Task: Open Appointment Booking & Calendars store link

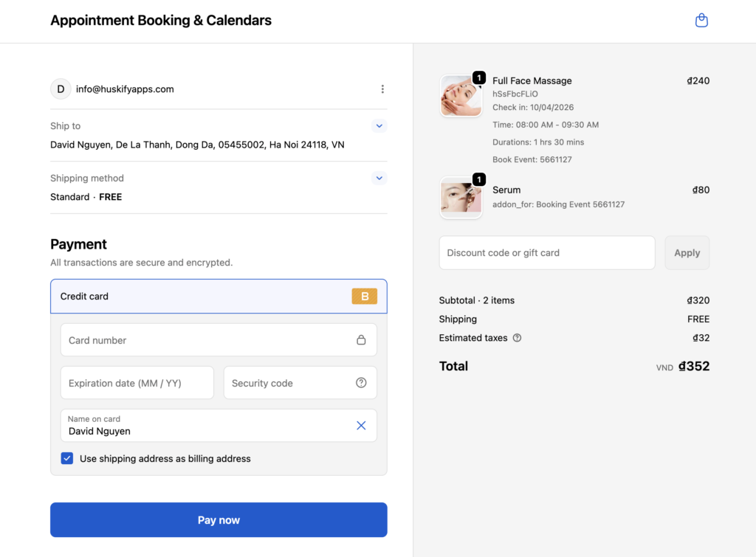Action: [161, 21]
